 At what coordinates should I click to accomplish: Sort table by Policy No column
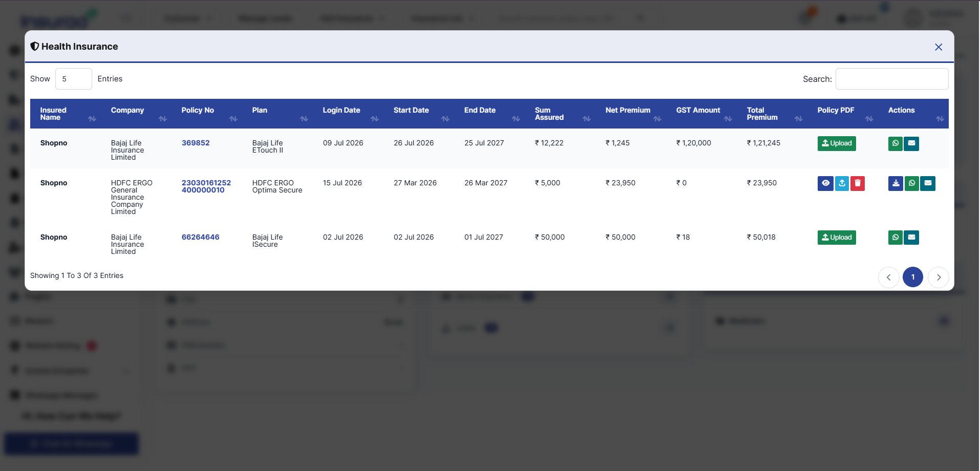click(207, 114)
